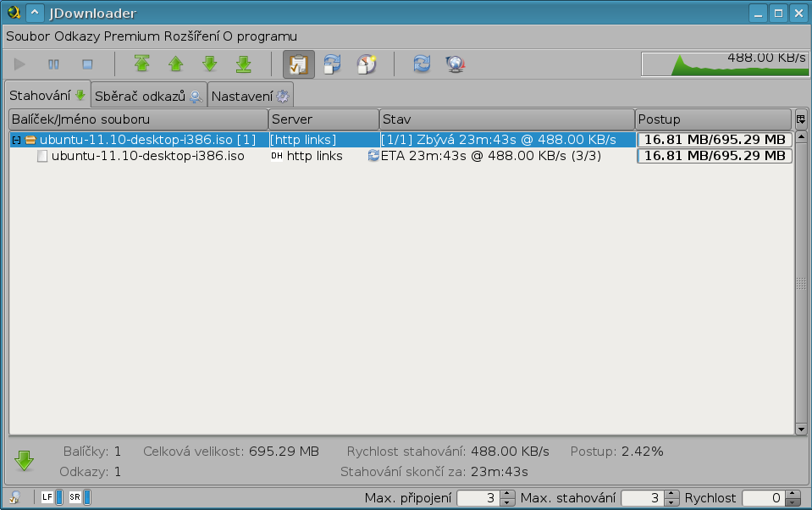Open the Premium menu

tap(132, 36)
